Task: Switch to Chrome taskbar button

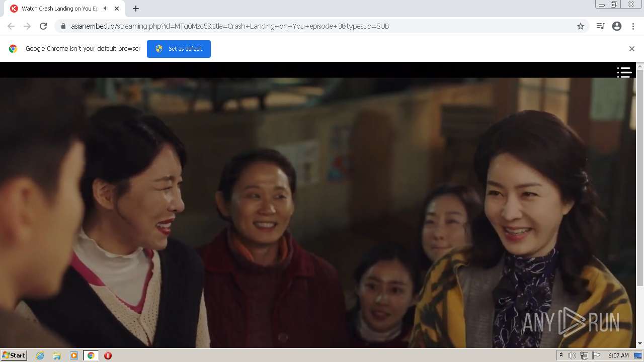Action: (91, 355)
